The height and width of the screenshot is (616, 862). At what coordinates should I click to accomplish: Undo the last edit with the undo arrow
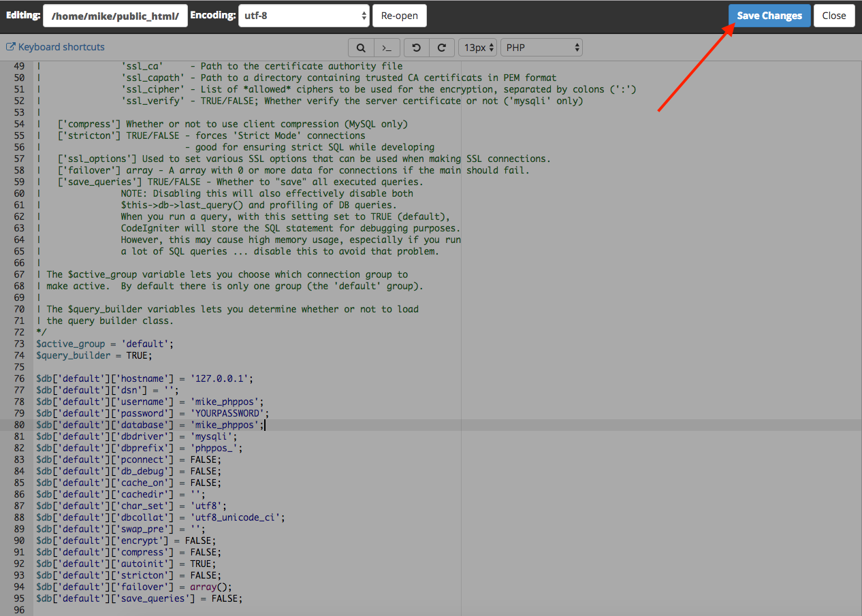point(417,48)
